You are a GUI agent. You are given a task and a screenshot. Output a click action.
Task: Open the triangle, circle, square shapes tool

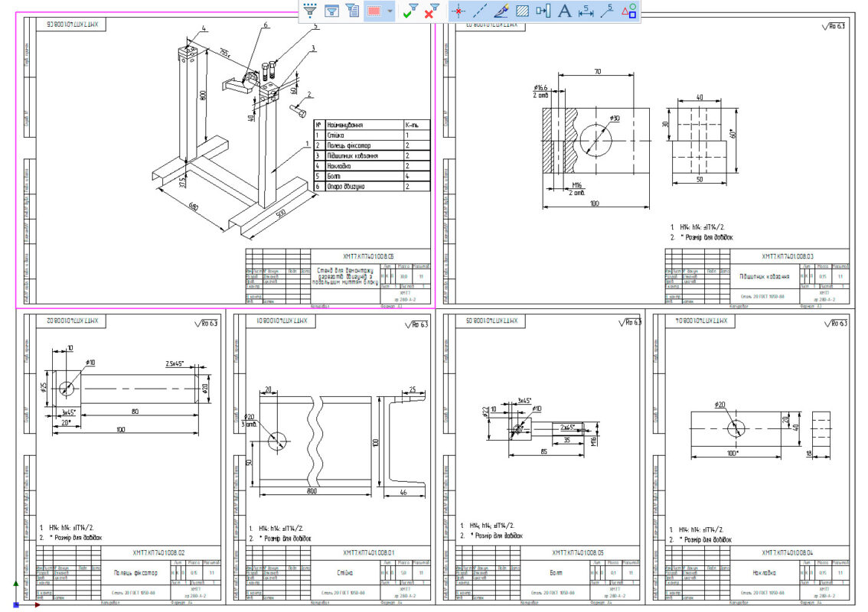point(628,11)
